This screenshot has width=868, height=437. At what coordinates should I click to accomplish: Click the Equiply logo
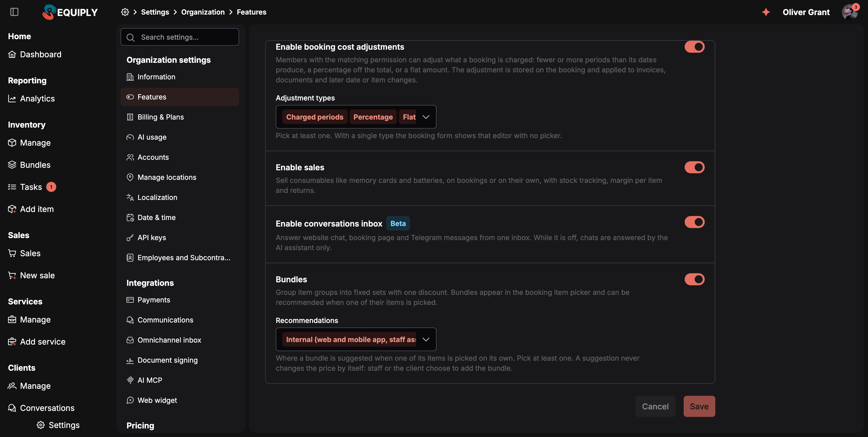[x=70, y=12]
